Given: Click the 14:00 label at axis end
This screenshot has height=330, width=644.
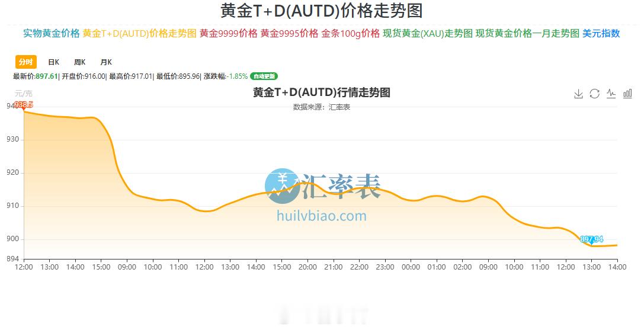Looking at the screenshot, I should (x=617, y=267).
